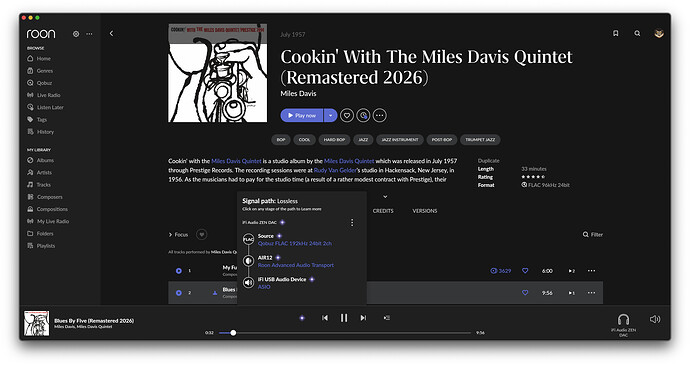Select the JAZZ genre tag
Viewport: 690px width, 366px height.
(363, 140)
